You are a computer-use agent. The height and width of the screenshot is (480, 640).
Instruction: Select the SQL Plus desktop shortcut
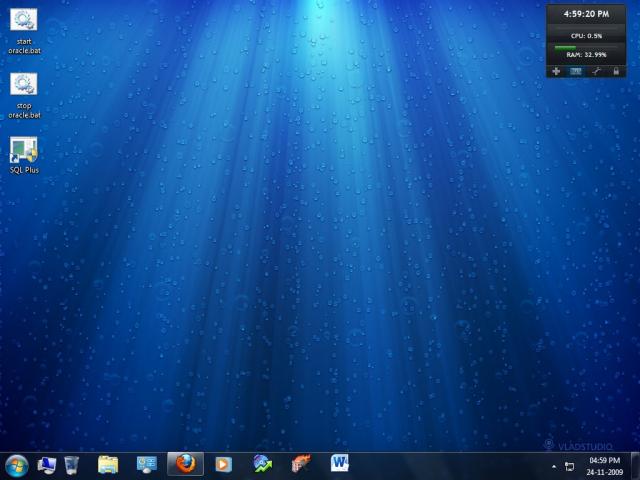coord(24,155)
